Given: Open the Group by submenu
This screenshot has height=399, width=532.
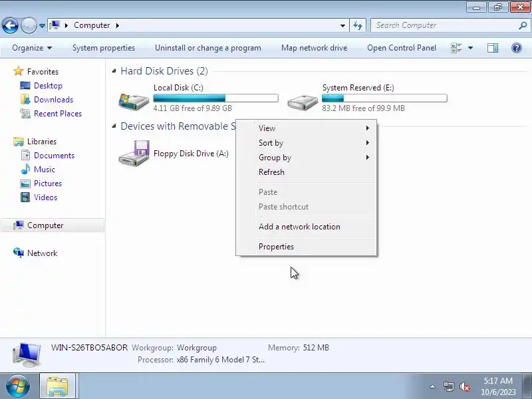Looking at the screenshot, I should [x=307, y=158].
